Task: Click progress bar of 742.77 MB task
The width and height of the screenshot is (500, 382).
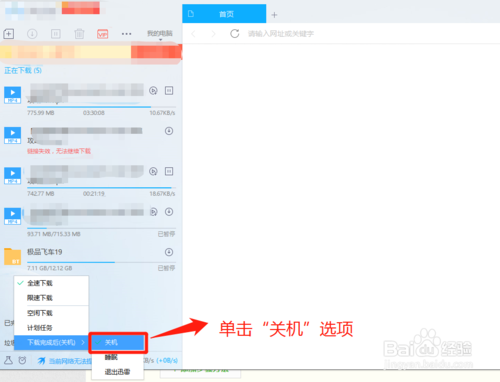Action: 101,188
